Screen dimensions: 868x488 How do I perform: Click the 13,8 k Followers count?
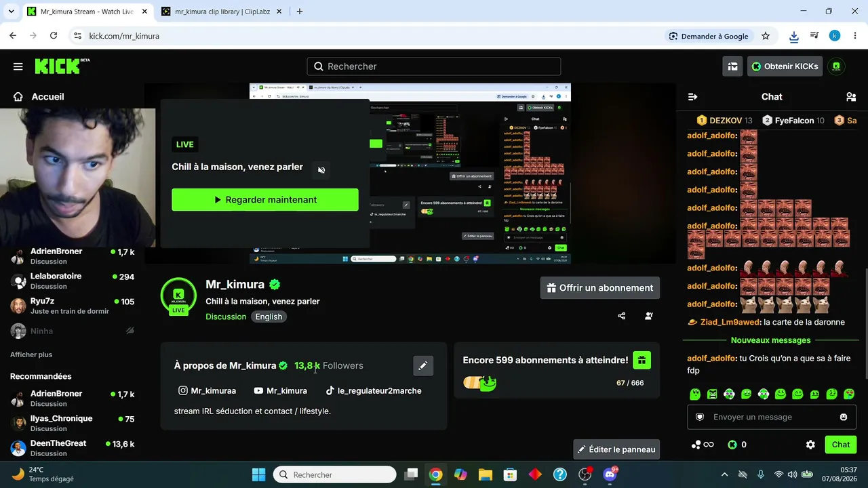[329, 365]
